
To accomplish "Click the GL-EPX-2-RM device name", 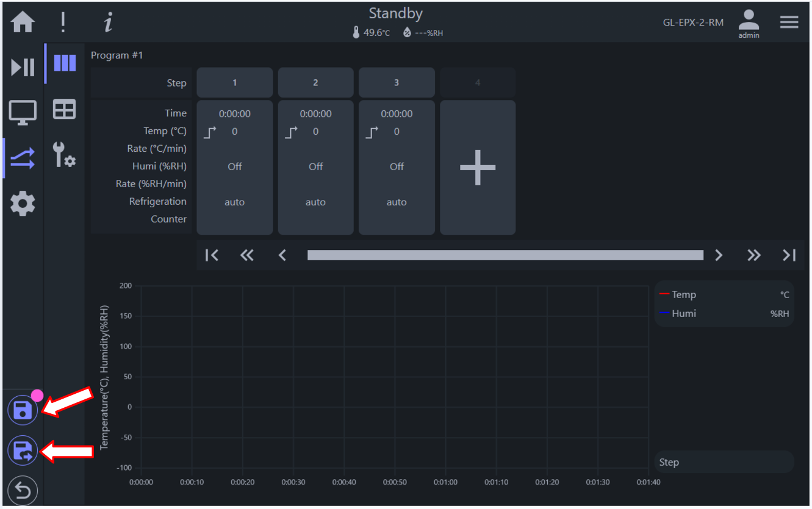I will point(693,23).
